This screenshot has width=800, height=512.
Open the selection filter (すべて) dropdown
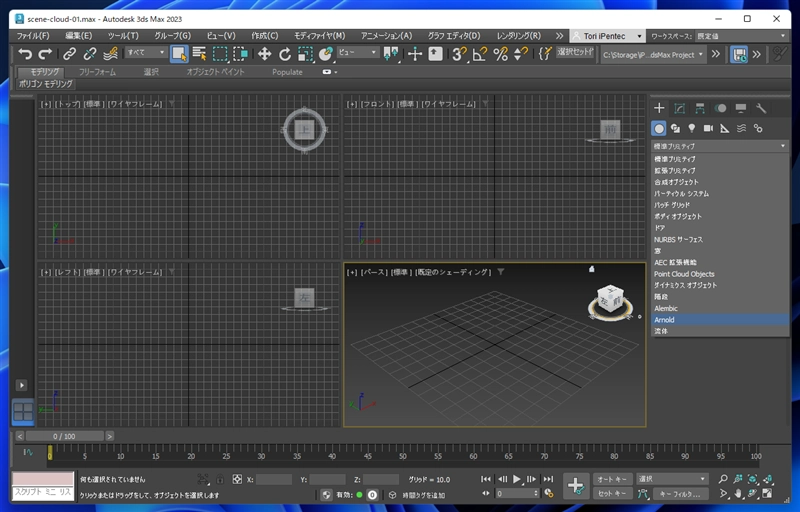(146, 53)
